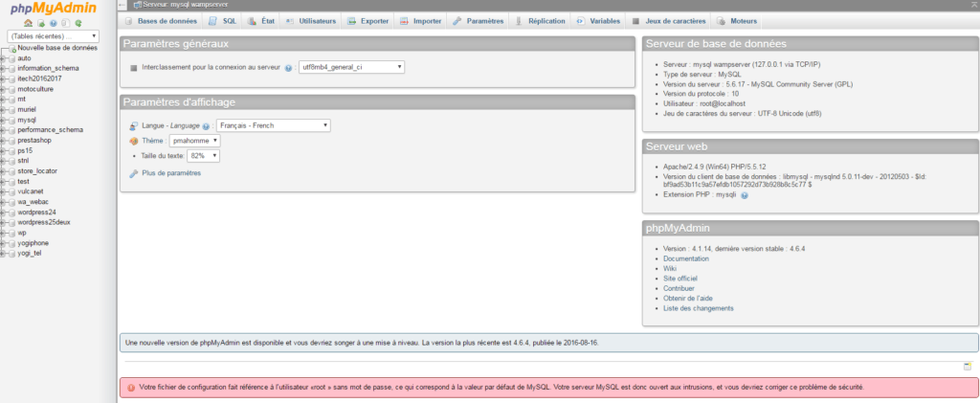Open the Jeux de caractères tab
Viewport: 980px width, 403px height.
(x=668, y=21)
